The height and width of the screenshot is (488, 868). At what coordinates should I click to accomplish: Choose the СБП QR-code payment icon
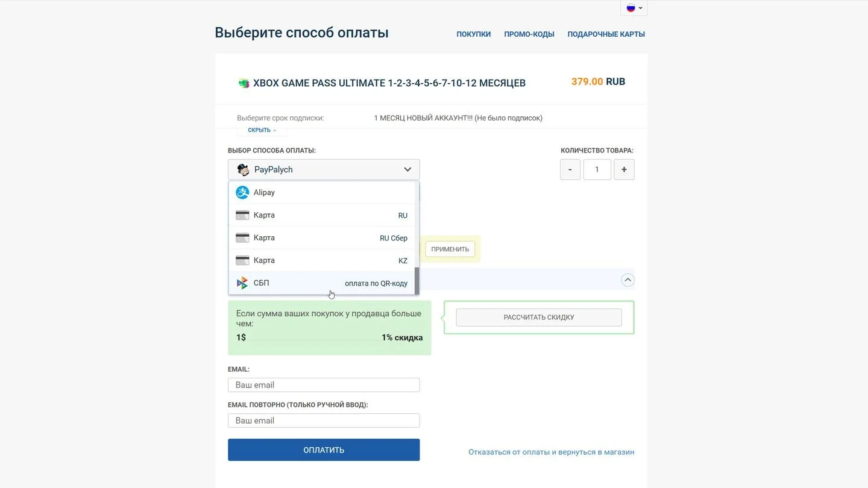(242, 283)
